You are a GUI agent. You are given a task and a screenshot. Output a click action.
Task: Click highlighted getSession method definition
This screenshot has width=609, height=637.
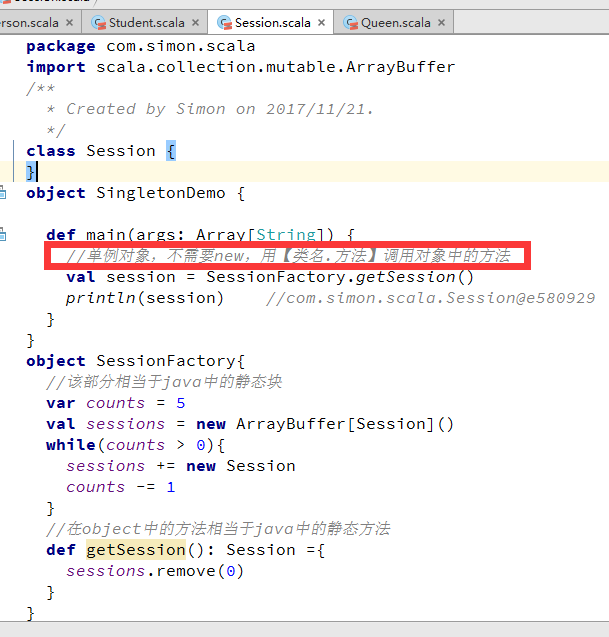point(136,550)
